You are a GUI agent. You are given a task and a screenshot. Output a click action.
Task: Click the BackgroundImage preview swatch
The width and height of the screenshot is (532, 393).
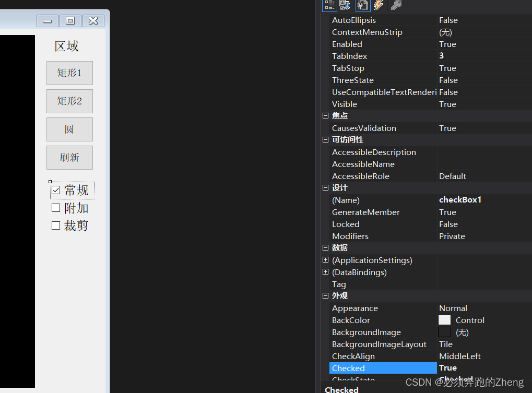pos(444,332)
